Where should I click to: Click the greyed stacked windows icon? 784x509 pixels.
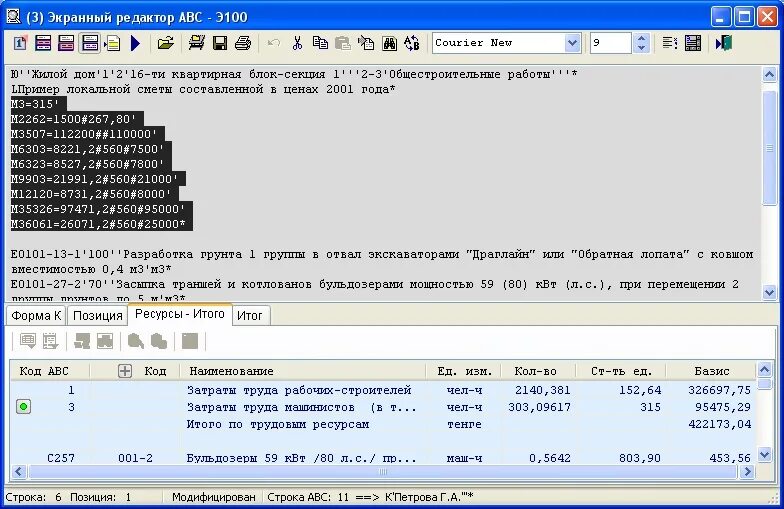(82, 341)
